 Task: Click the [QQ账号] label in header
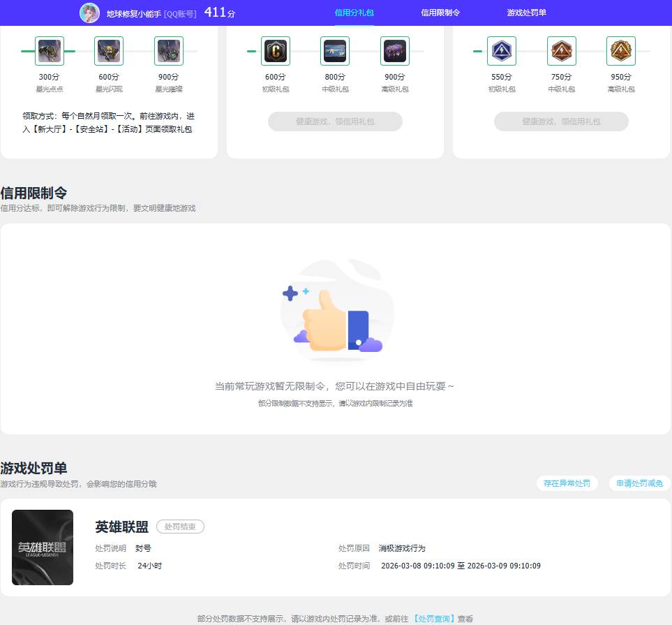pyautogui.click(x=180, y=14)
